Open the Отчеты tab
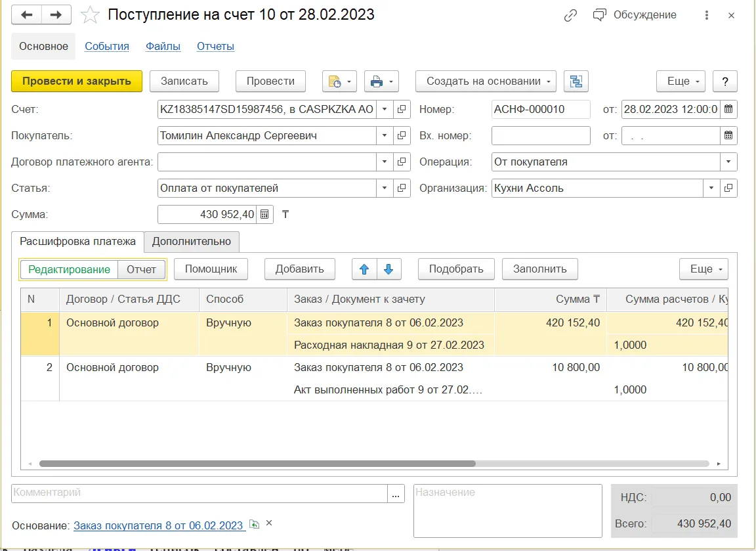This screenshot has height=551, width=756. (x=215, y=47)
